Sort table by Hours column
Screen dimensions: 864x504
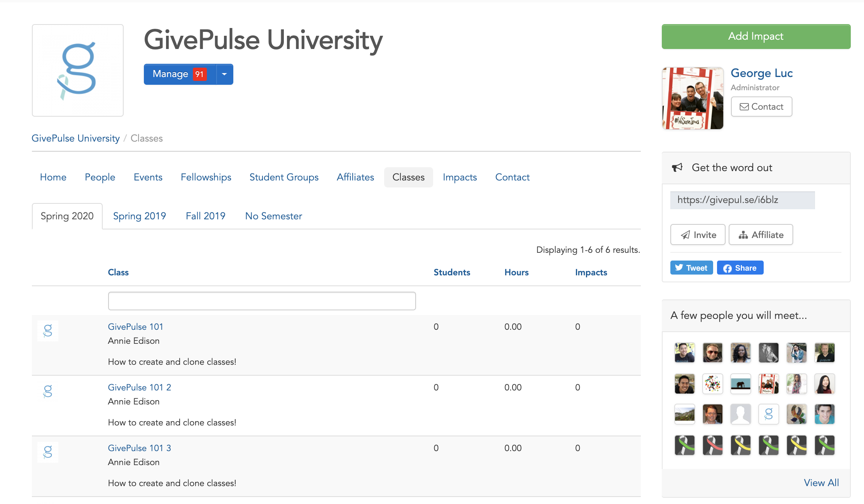click(516, 273)
